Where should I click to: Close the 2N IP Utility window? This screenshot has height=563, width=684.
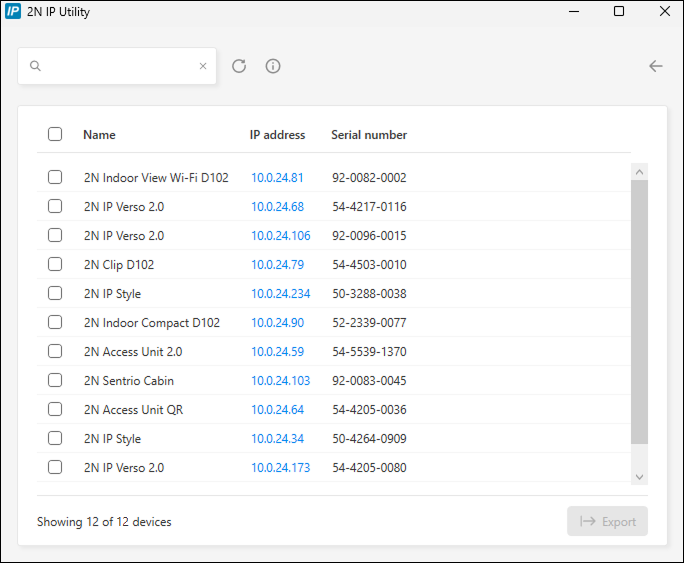click(665, 11)
